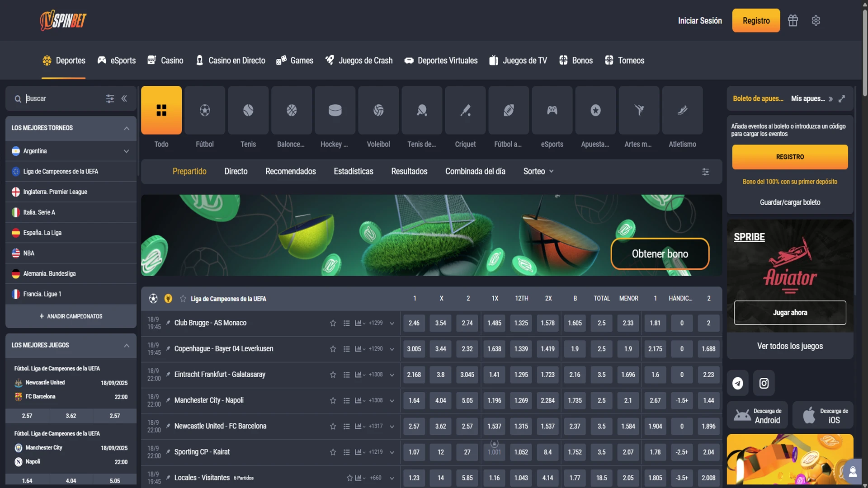Click the Registro button in header
The height and width of the screenshot is (488, 868).
point(756,21)
